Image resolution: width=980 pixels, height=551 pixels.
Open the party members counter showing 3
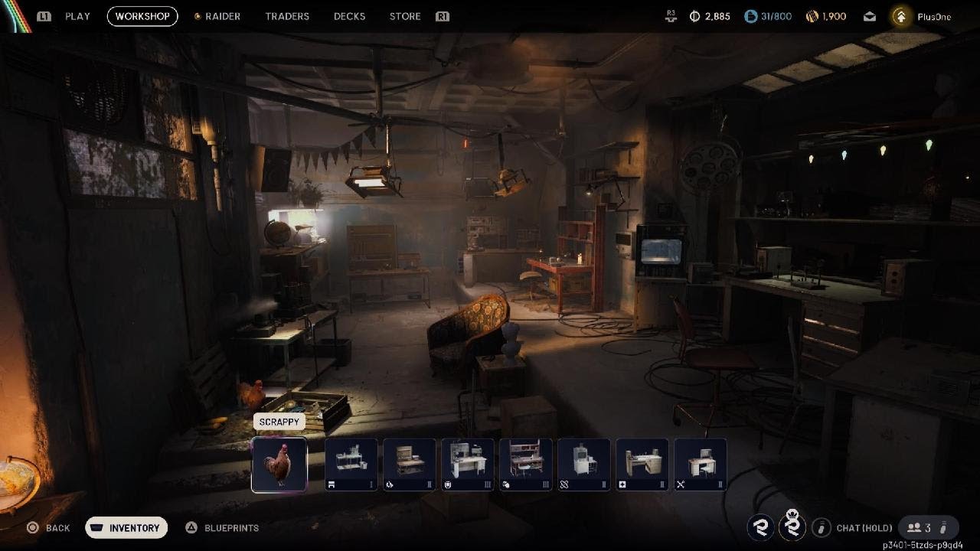pyautogui.click(x=928, y=527)
